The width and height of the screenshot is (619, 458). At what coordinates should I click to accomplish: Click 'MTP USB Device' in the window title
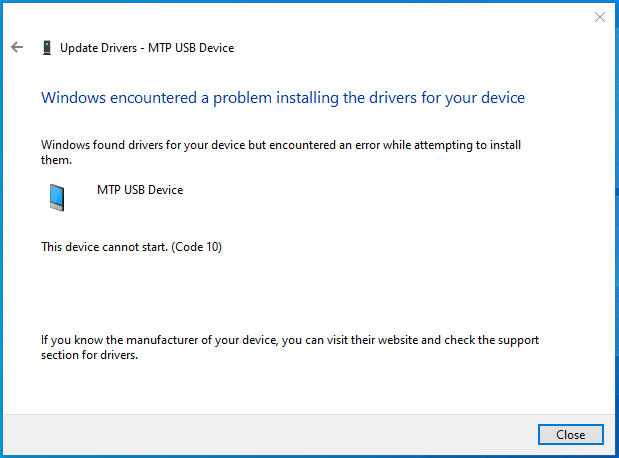coord(191,48)
